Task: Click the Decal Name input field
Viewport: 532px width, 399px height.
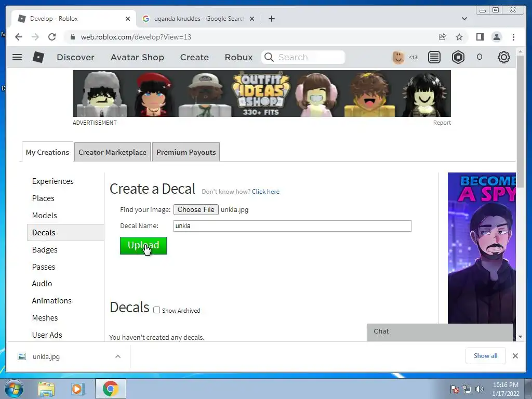Action: (x=292, y=226)
